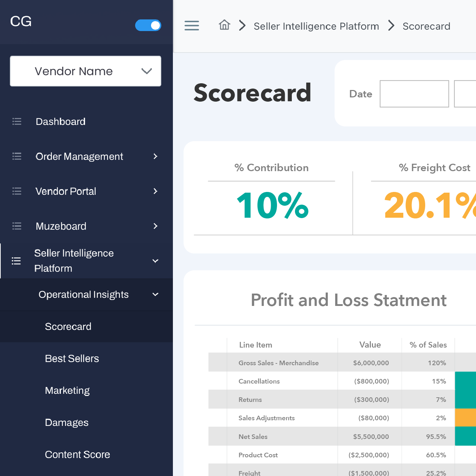This screenshot has height=476, width=476.
Task: Click Scorecard breadcrumb
Action: [x=426, y=26]
